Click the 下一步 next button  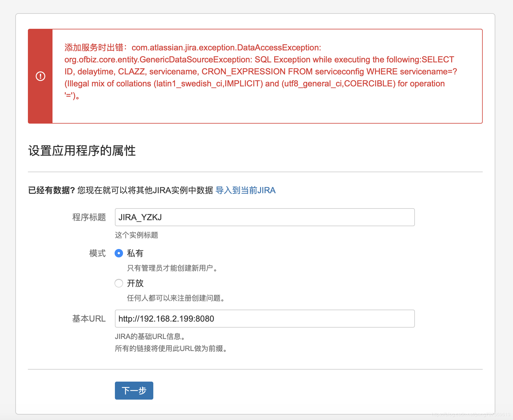(134, 391)
